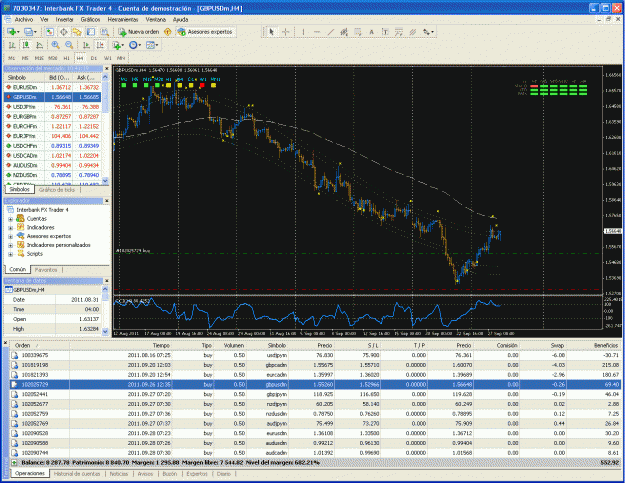This screenshot has height=483, width=625.
Task: Toggle the Navigator panel star-folder icon
Action: click(x=77, y=32)
